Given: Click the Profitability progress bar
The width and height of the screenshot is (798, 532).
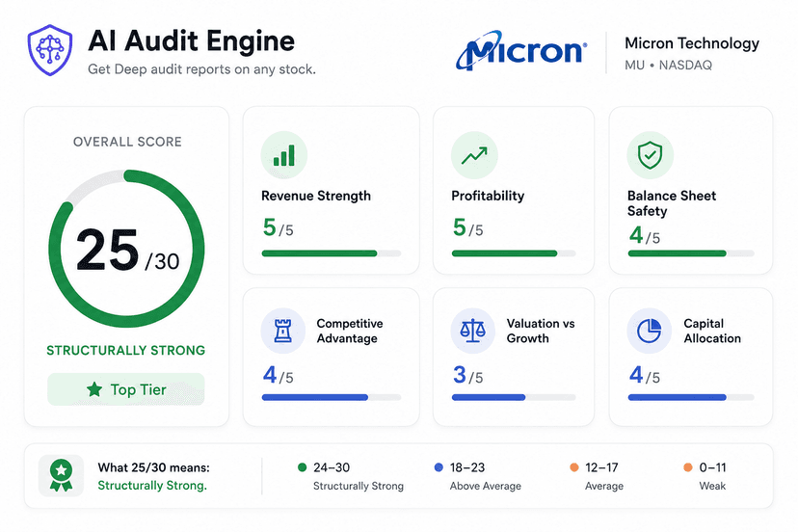Looking at the screenshot, I should (514, 253).
